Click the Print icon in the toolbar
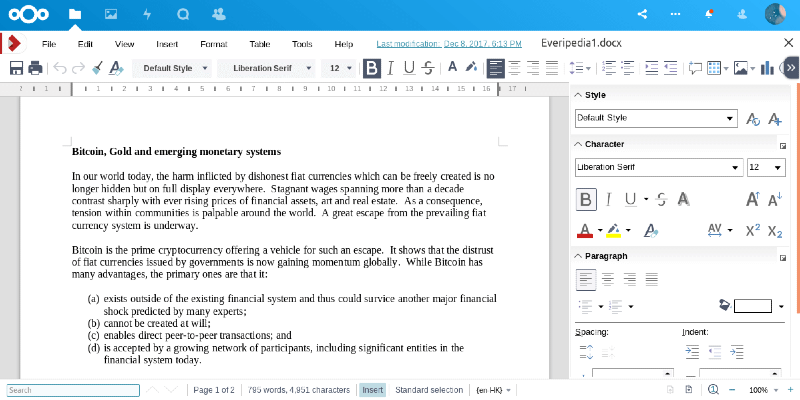800x400 pixels. [35, 68]
